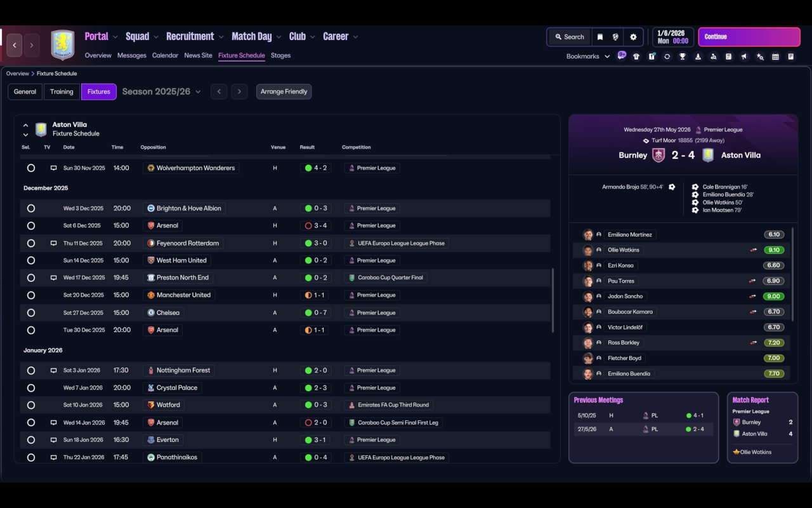Select the General tab

click(25, 91)
